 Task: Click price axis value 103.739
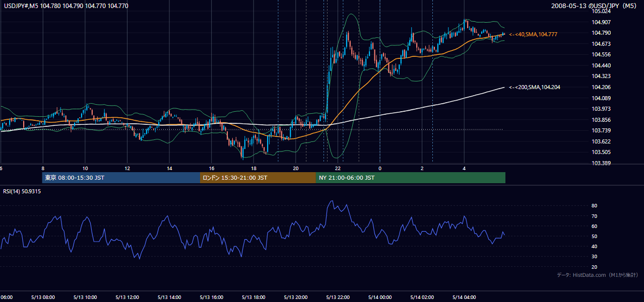[x=601, y=130]
